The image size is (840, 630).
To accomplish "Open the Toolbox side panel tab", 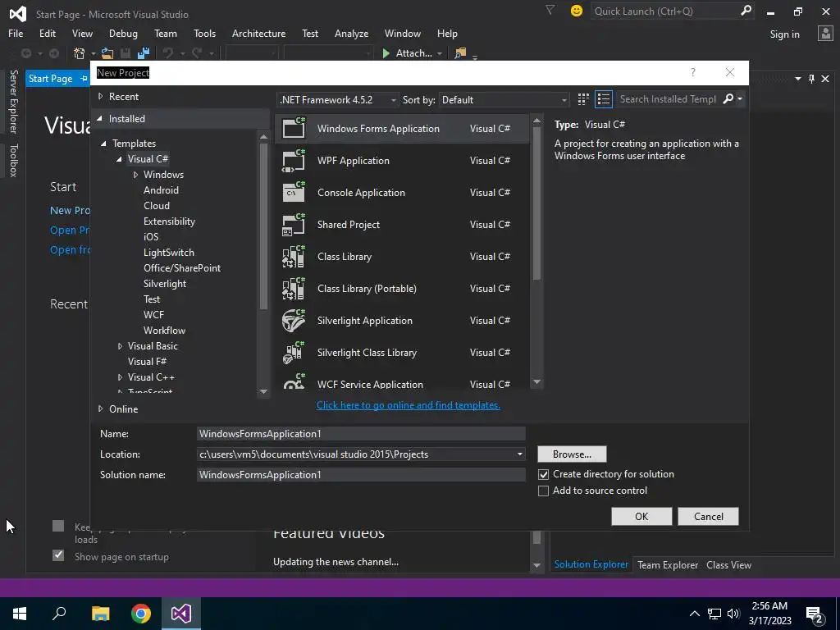I will coord(13,160).
